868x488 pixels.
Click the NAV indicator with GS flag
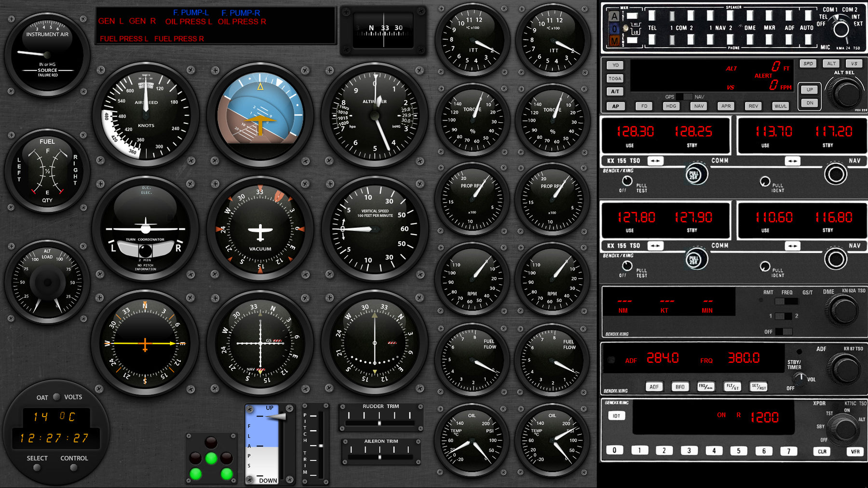click(260, 343)
